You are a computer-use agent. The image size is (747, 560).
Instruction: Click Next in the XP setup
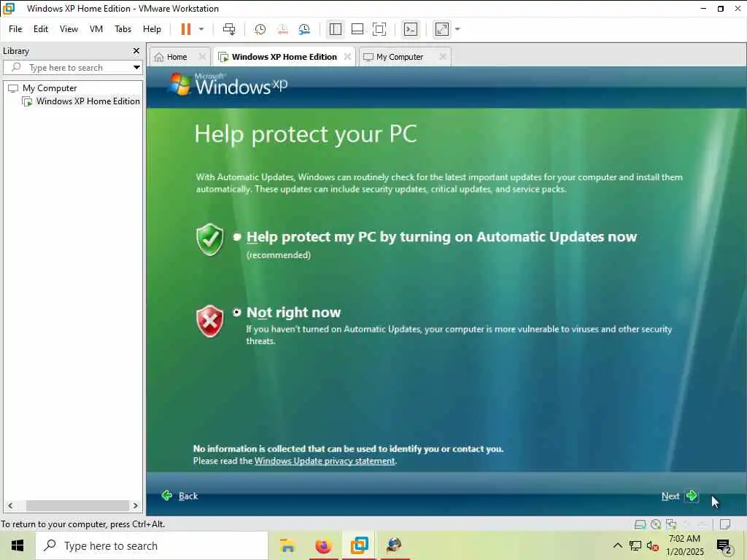tap(680, 496)
